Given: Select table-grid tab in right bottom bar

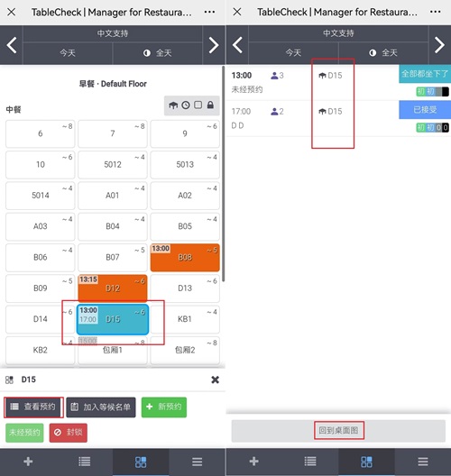Looking at the screenshot, I should coord(366,462).
